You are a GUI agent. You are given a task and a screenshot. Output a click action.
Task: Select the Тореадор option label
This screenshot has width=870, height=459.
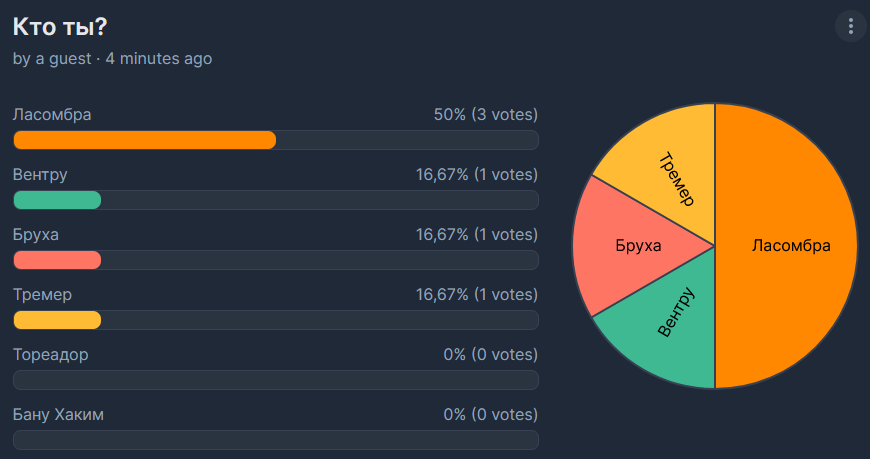[x=50, y=354]
